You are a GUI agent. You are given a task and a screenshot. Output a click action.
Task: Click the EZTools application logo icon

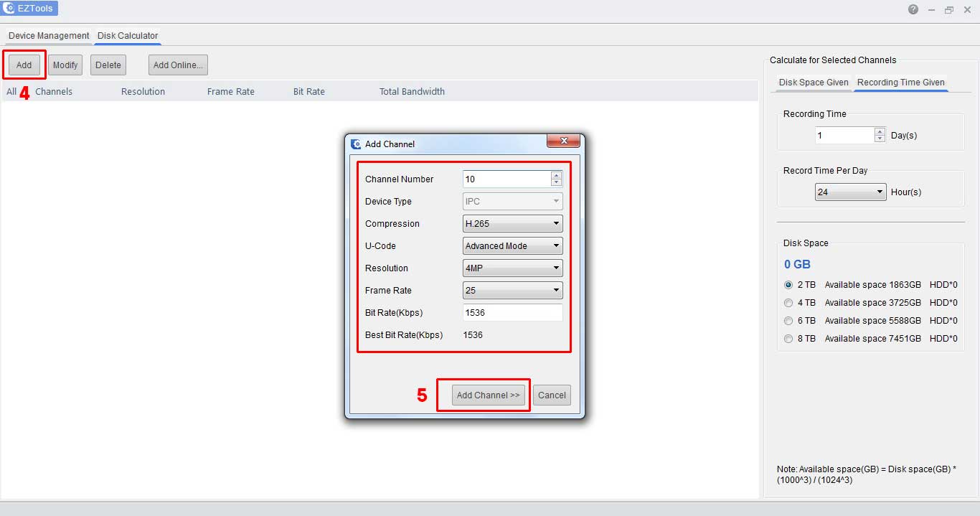point(9,8)
